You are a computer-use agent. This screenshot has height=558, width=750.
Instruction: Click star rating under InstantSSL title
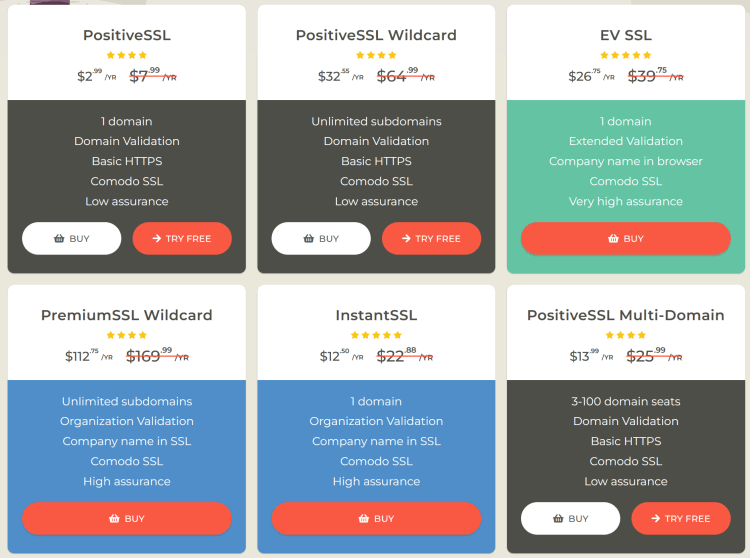376,335
